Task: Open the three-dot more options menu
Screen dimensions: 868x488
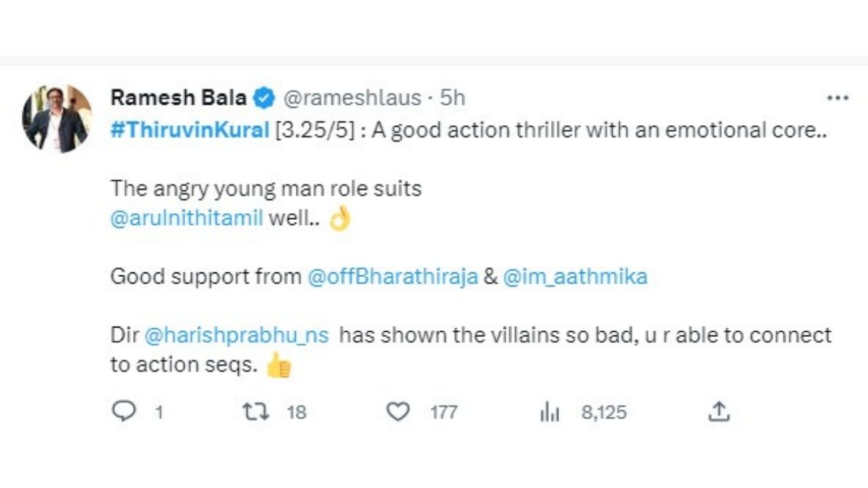Action: click(837, 98)
